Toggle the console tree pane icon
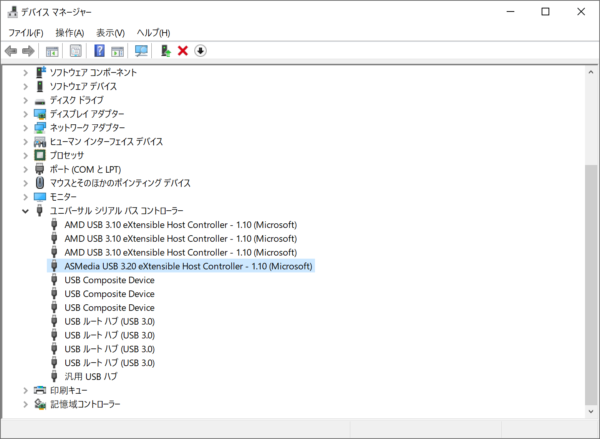 click(x=52, y=51)
